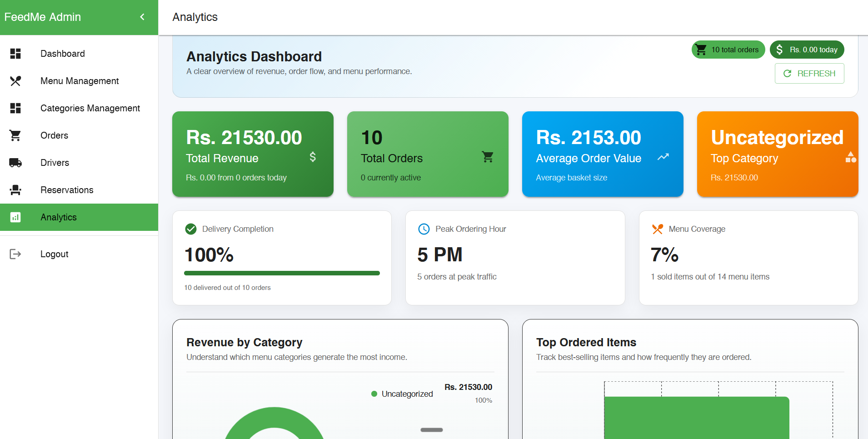Click the Drivers truck icon

tap(15, 163)
